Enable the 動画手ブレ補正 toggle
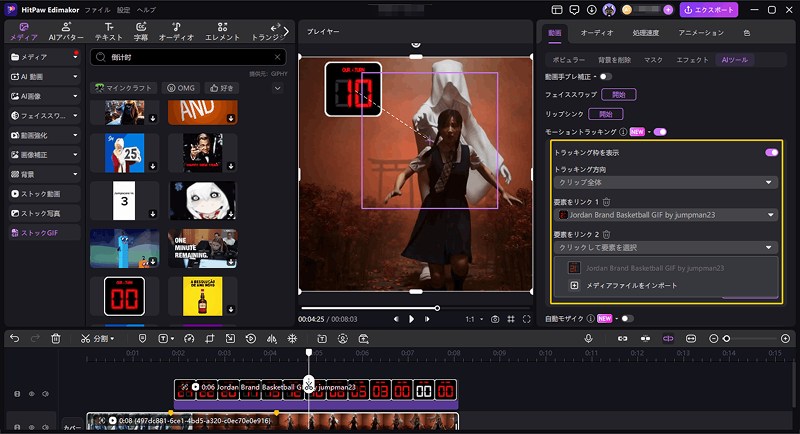The image size is (800, 434). point(606,76)
